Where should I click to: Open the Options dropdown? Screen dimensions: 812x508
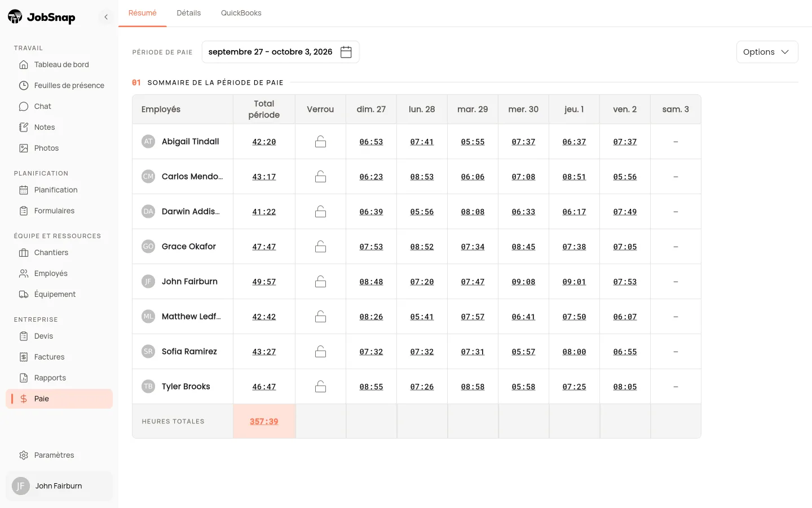point(767,52)
